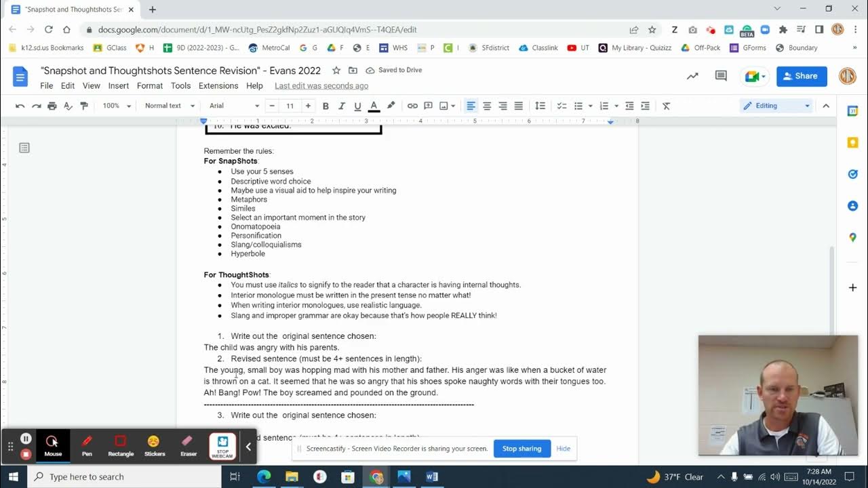Select left align
This screenshot has height=488, width=868.
point(471,106)
